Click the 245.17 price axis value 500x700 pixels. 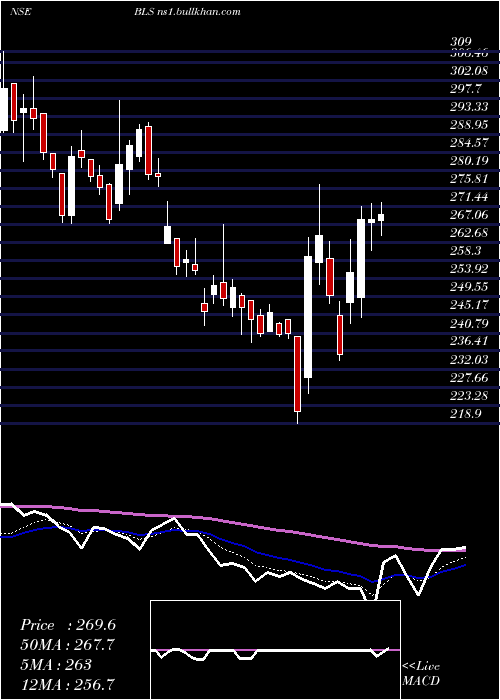coord(470,305)
